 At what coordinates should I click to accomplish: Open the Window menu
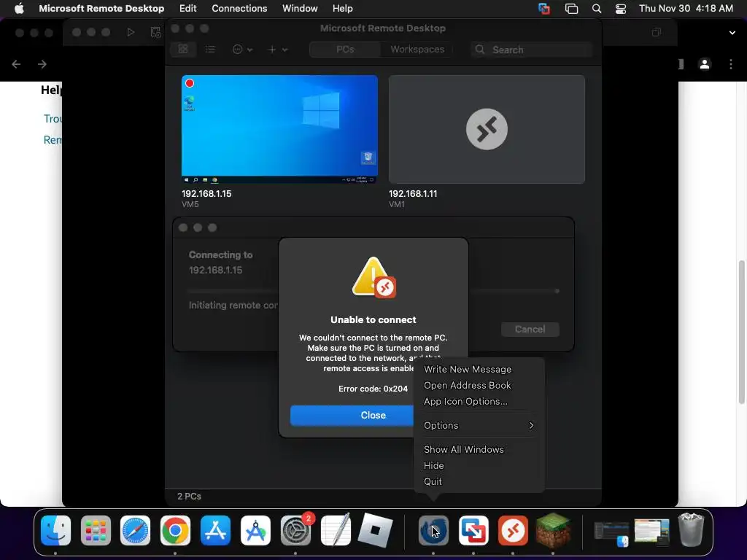coord(300,9)
